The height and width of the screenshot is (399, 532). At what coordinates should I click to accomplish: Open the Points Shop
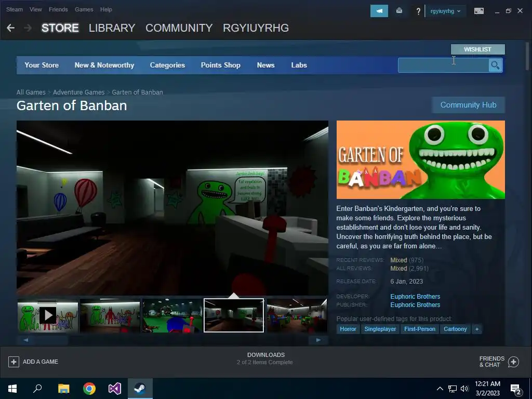pyautogui.click(x=220, y=65)
